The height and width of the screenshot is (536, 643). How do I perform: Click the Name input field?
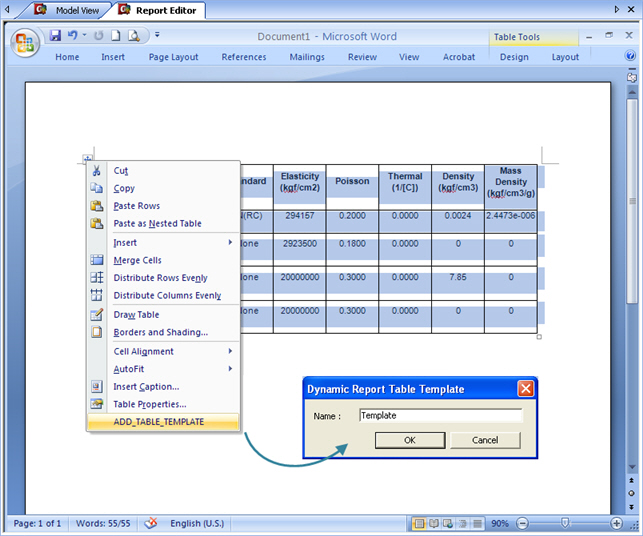[x=440, y=415]
